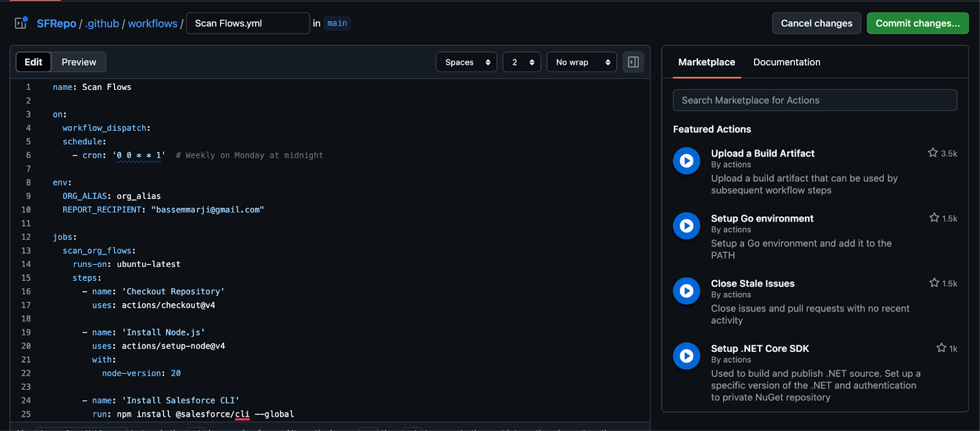Open the workflows folder breadcrumb
Viewport: 980px width, 431px height.
[153, 23]
